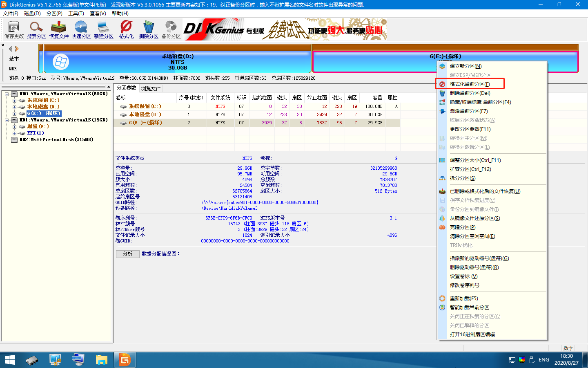Viewport: 588px width, 368px height.
Task: Expand the 本地磁盘 (D:) tree node
Action: tap(14, 107)
